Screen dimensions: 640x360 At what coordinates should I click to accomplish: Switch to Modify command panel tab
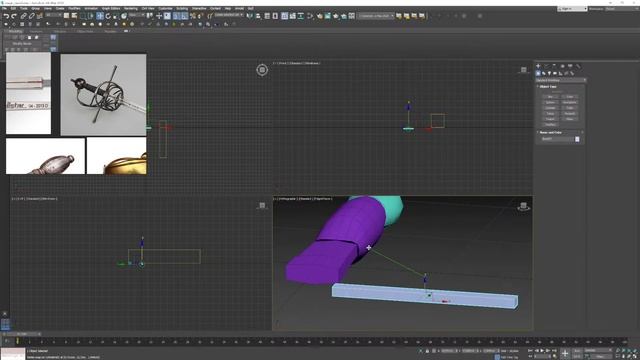(547, 65)
